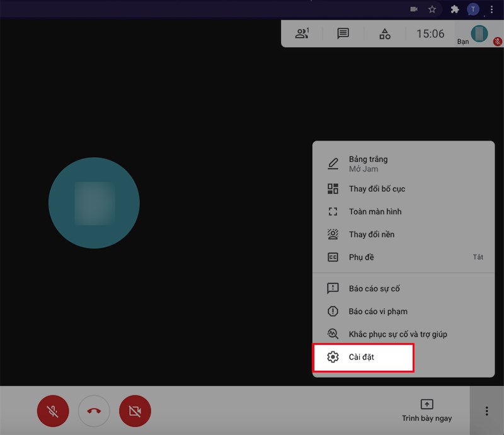Click Trình bày ngay present button

[427, 410]
